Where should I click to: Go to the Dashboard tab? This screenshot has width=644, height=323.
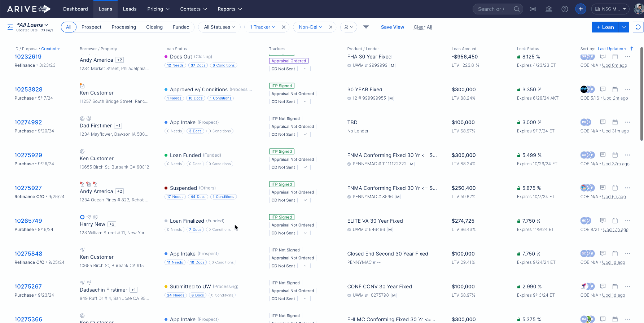coord(75,9)
